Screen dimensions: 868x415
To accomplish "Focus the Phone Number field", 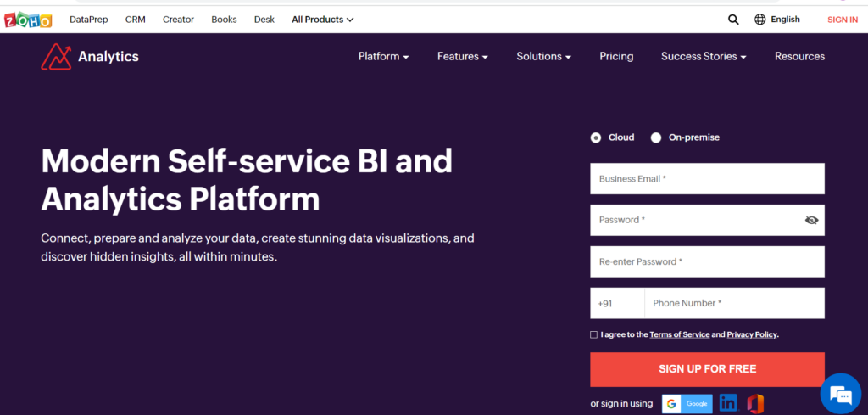I will pyautogui.click(x=734, y=303).
